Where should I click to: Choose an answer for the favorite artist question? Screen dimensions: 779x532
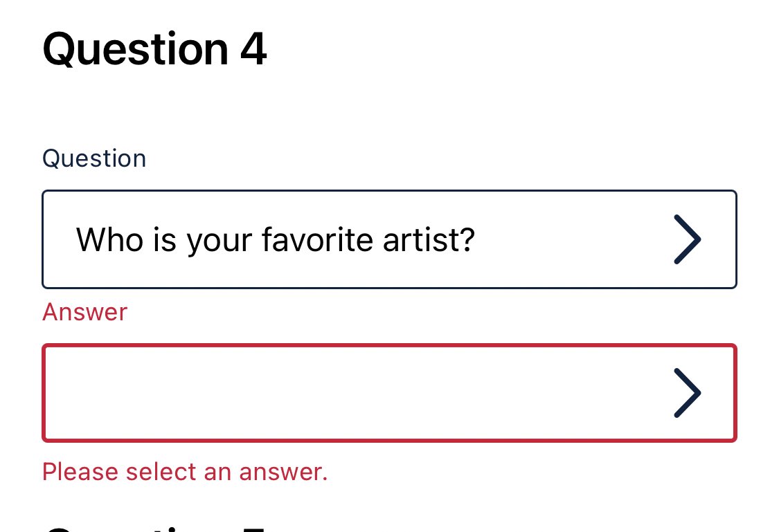click(x=389, y=393)
